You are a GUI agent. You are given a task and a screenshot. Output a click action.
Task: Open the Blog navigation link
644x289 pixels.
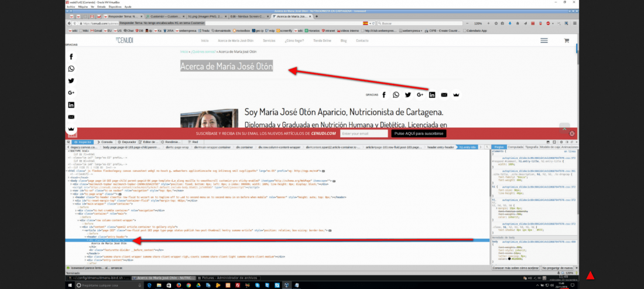(344, 40)
